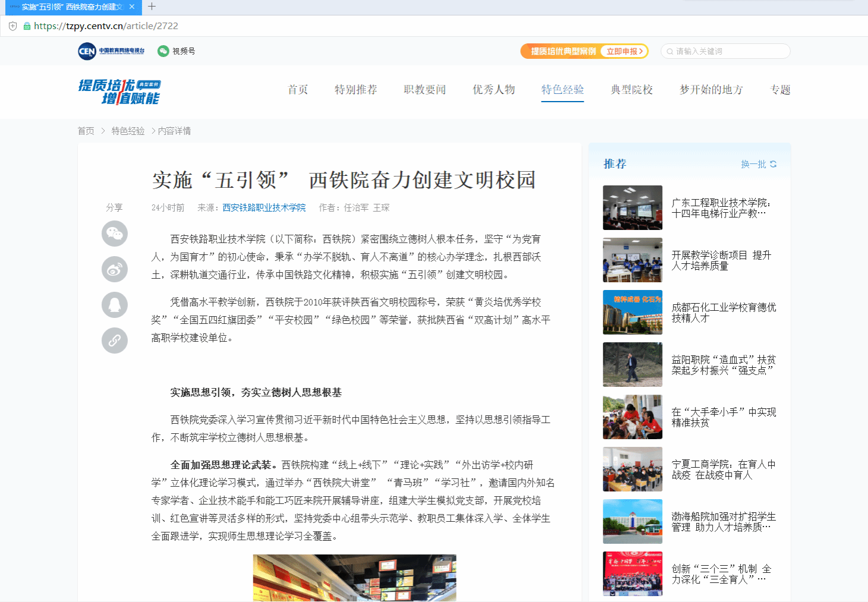Click the QQ share icon
This screenshot has width=868, height=602.
pyautogui.click(x=115, y=305)
